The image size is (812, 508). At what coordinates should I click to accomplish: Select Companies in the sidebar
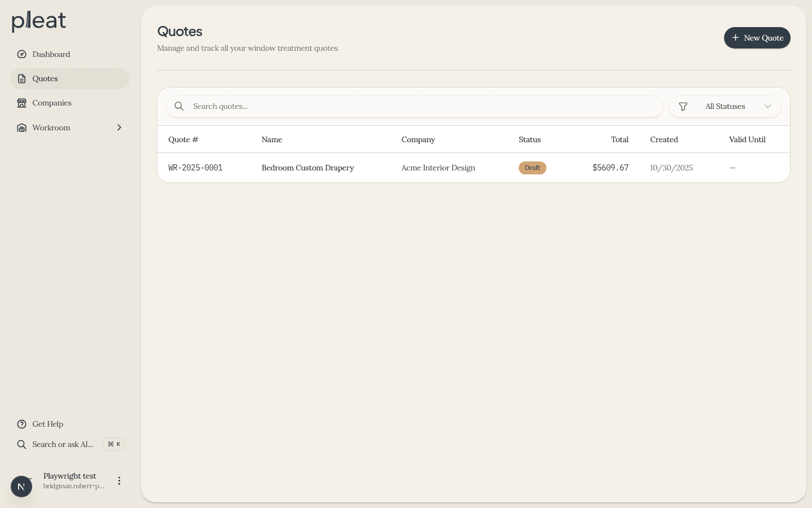(x=52, y=103)
